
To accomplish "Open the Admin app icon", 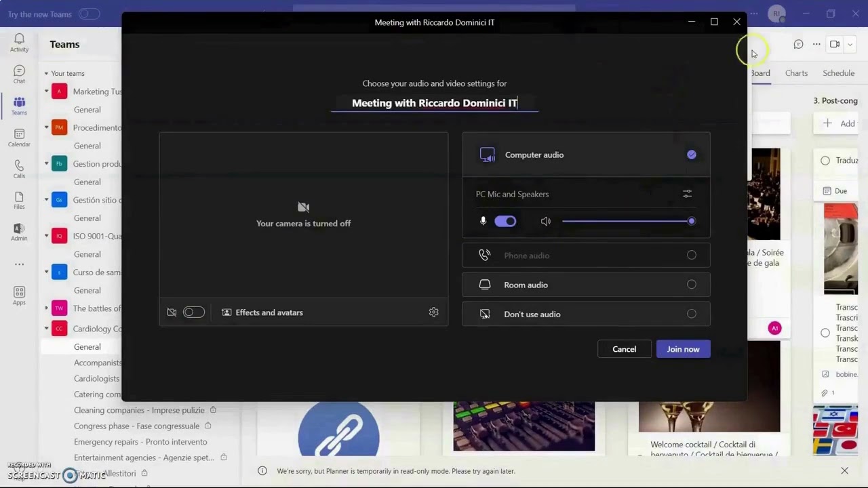I will (19, 232).
